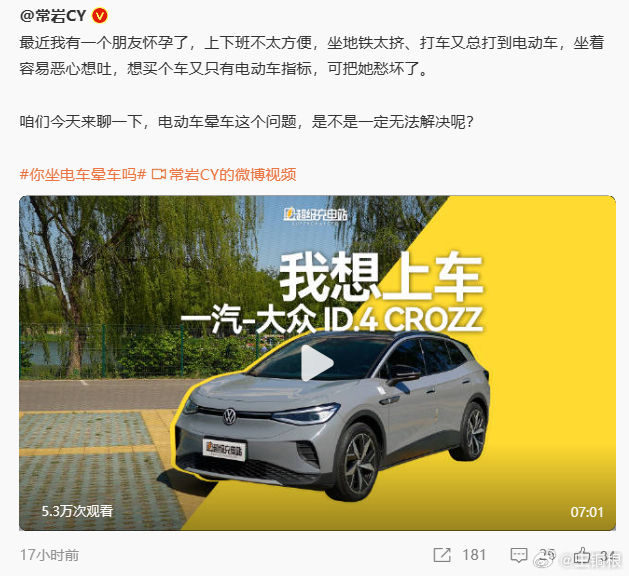The height and width of the screenshot is (576, 629).
Task: Click the repost share icon
Action: (x=442, y=555)
